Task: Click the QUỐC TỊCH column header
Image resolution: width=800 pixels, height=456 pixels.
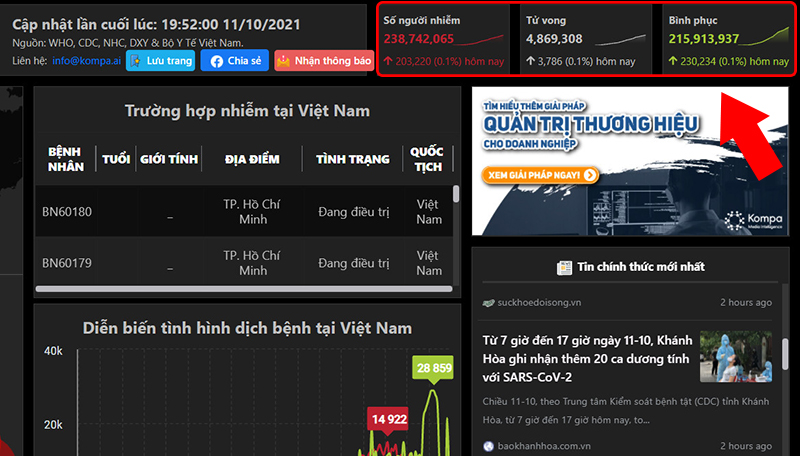Action: (428, 159)
